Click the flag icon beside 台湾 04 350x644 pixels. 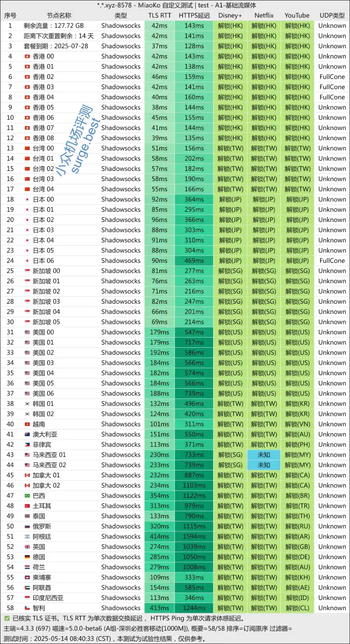pos(27,189)
